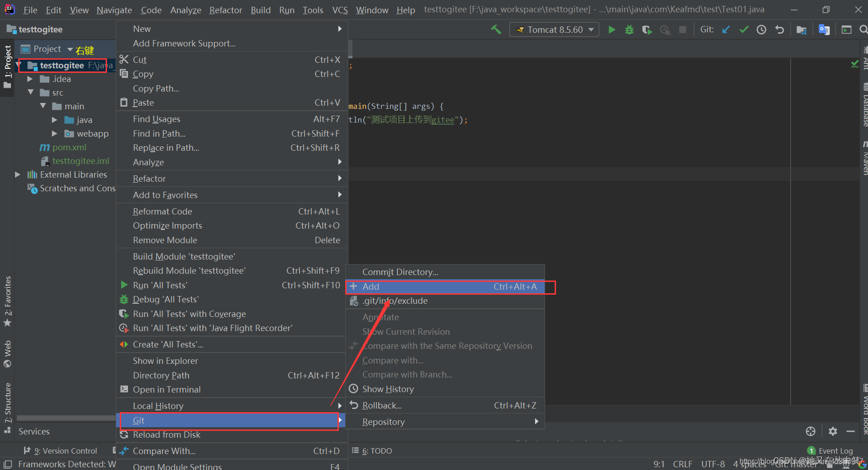The width and height of the screenshot is (868, 470).
Task: Hide the Services panel minus icon
Action: [851, 431]
